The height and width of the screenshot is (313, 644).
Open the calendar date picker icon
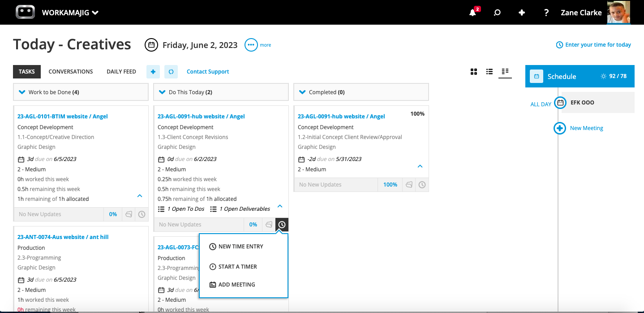(x=151, y=45)
